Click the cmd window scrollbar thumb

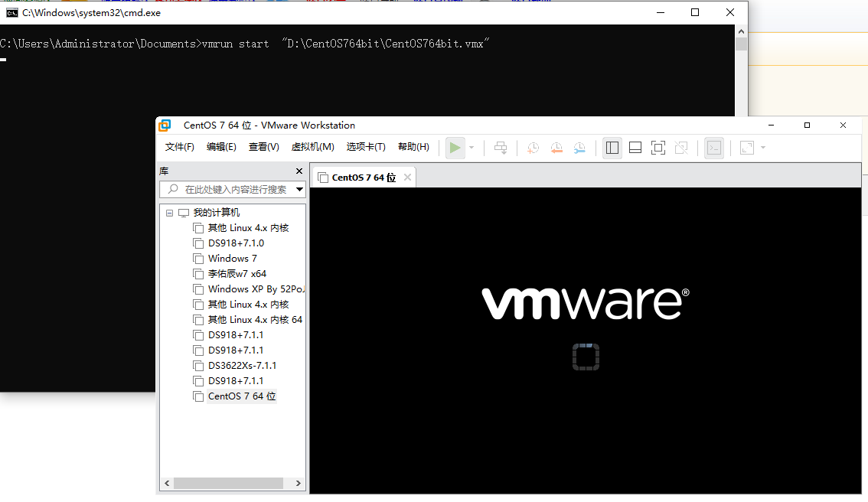(x=741, y=44)
